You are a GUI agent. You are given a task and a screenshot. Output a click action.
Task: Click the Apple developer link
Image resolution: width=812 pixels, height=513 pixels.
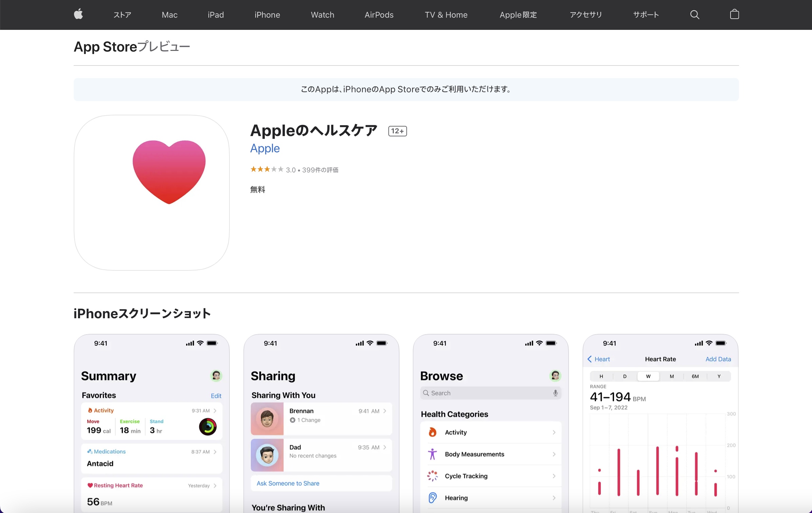tap(265, 148)
